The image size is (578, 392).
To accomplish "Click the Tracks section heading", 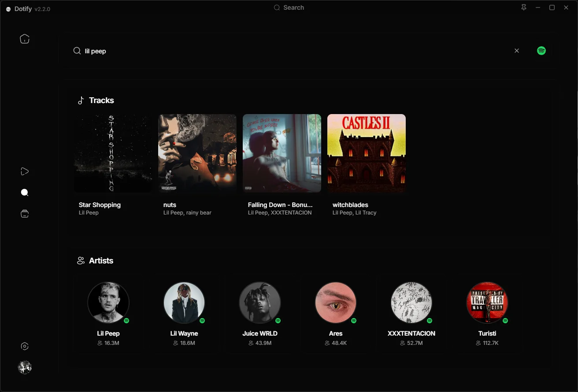I will tap(101, 100).
